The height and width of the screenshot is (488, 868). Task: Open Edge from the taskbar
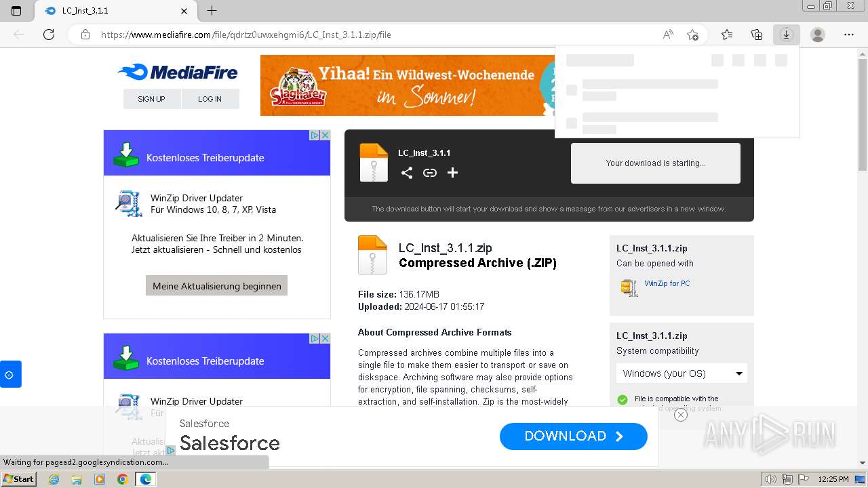pos(145,479)
